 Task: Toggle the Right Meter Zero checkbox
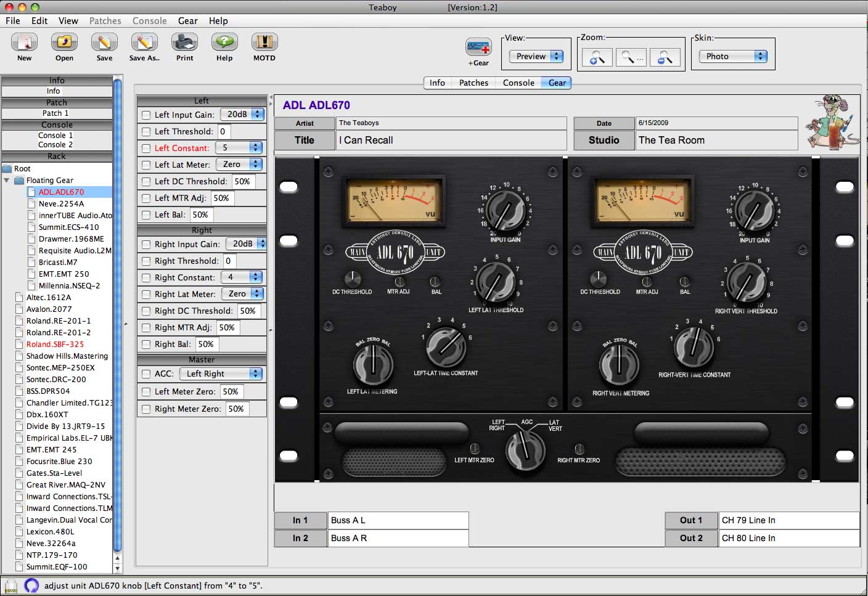click(146, 409)
